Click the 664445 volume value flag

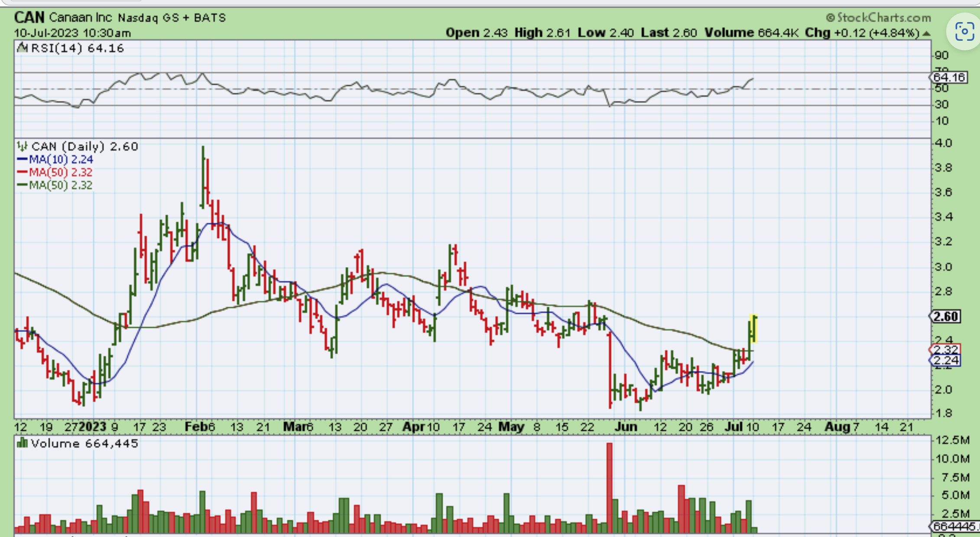tap(954, 526)
